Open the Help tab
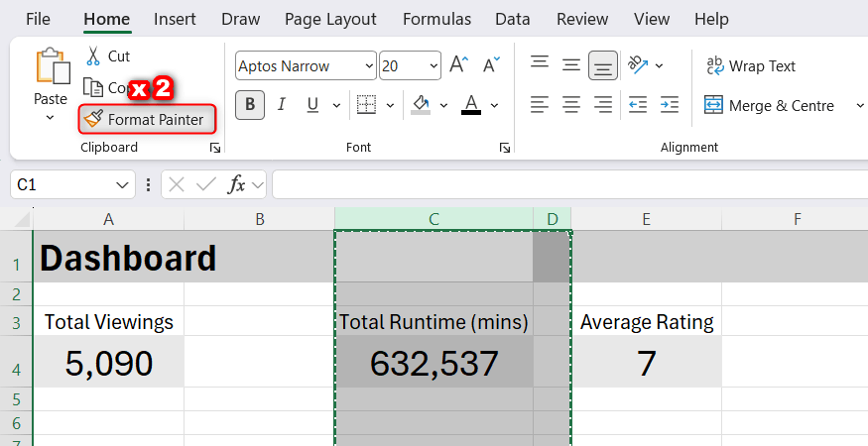 [711, 19]
